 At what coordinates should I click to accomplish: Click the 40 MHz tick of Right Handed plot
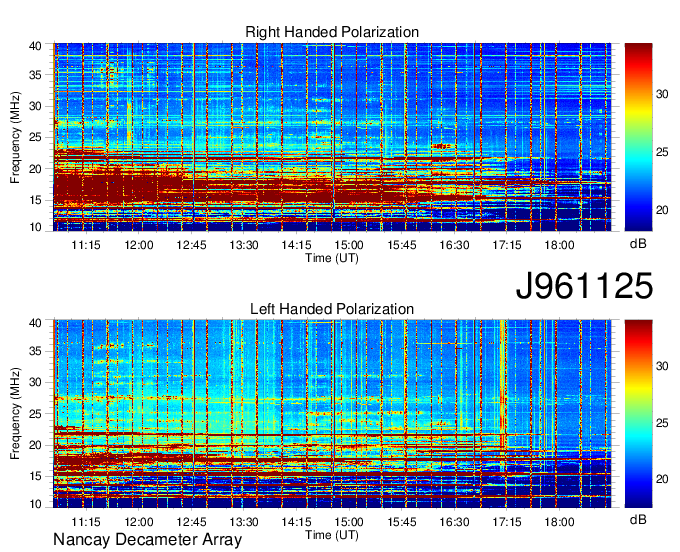click(x=36, y=46)
